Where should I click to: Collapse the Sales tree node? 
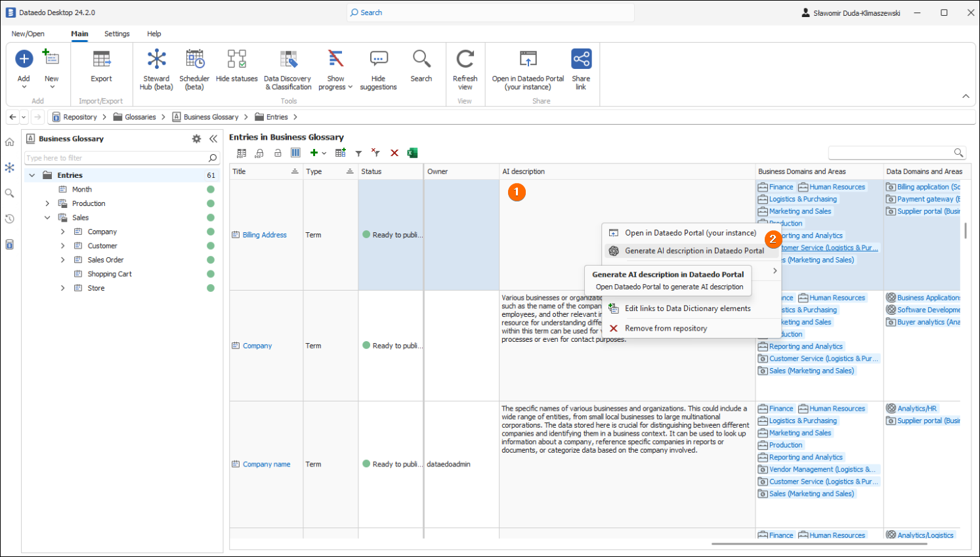coord(47,218)
